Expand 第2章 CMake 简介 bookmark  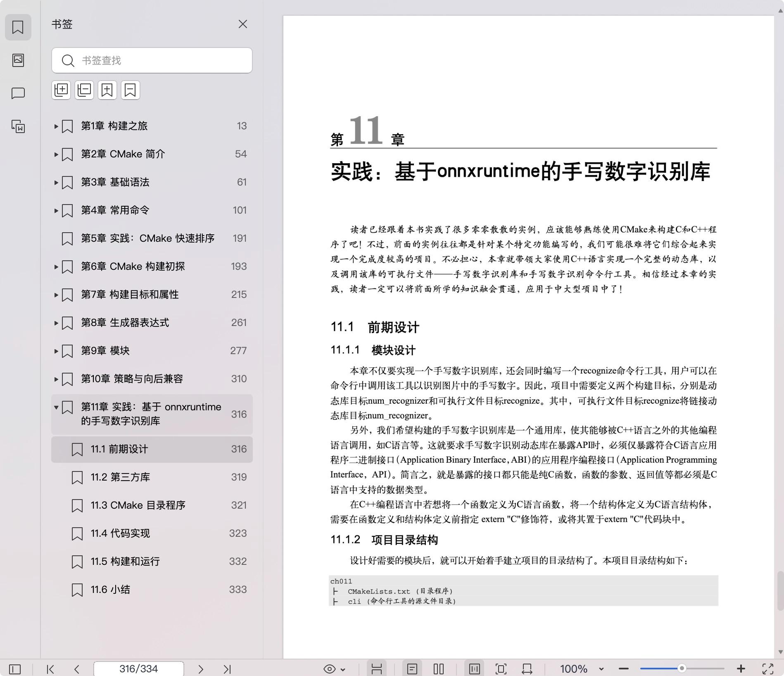pyautogui.click(x=56, y=154)
